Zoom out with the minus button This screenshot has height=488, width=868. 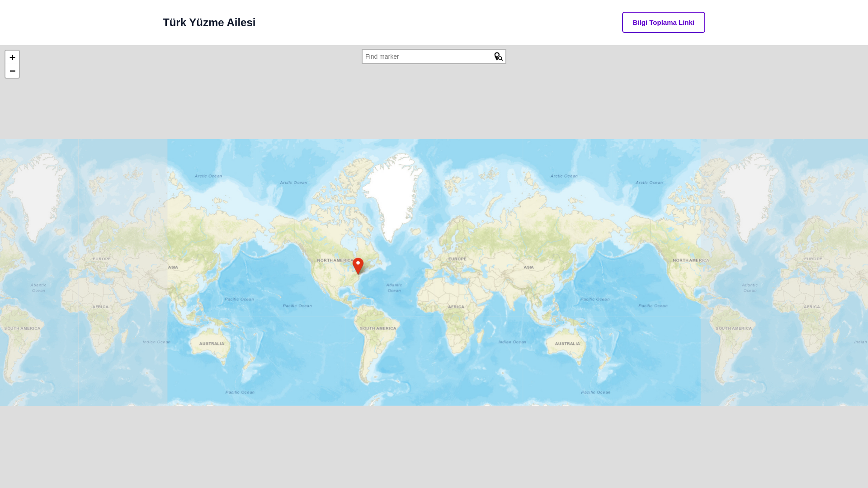tap(12, 71)
